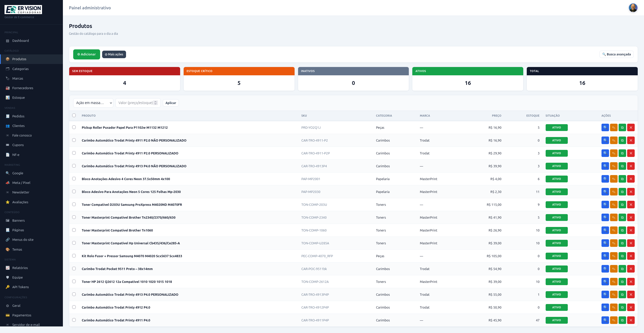Click SKU PAP-MP2001

coord(311,179)
